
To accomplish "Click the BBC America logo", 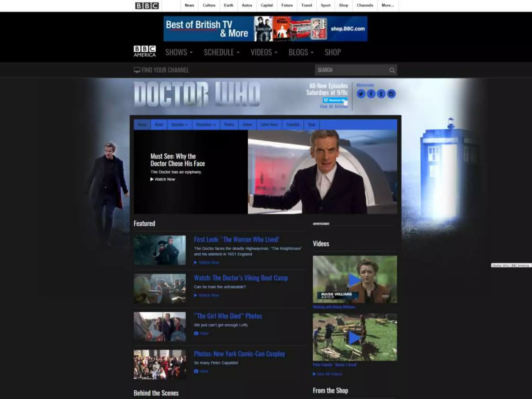I will 145,51.
